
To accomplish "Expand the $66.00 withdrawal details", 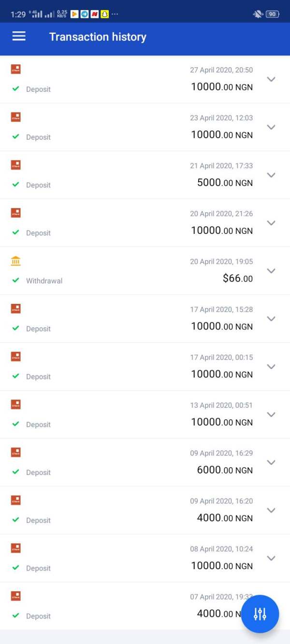I will pyautogui.click(x=271, y=271).
